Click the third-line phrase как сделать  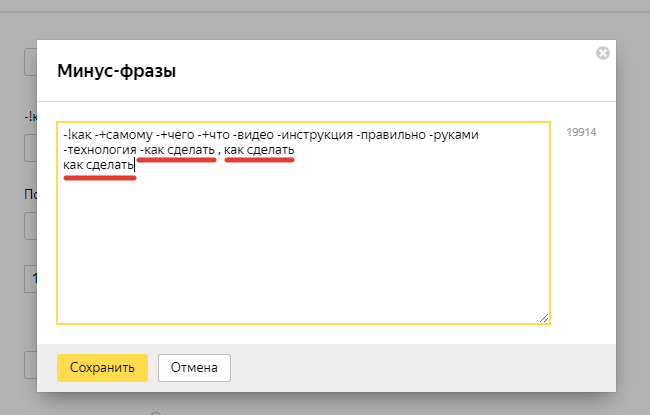[98, 165]
